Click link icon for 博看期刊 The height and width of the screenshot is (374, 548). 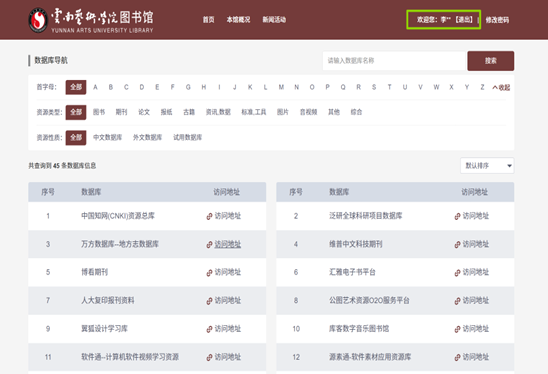[x=209, y=273]
